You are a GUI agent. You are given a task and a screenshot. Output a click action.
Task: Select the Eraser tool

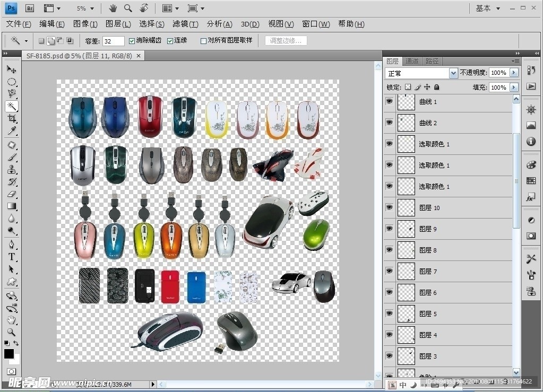pyautogui.click(x=12, y=194)
